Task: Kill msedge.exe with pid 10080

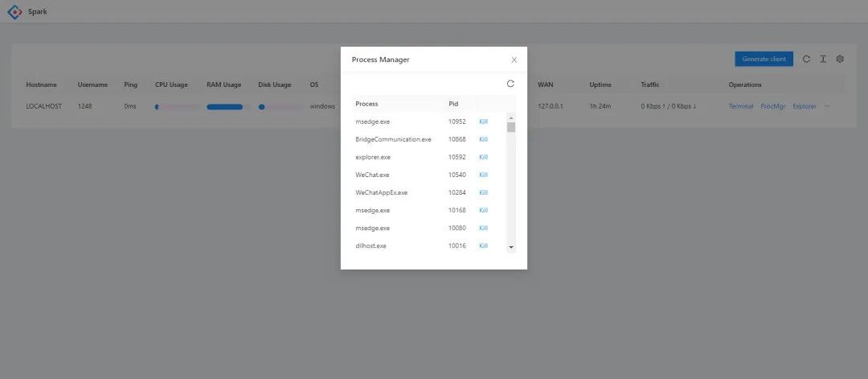Action: click(x=483, y=228)
